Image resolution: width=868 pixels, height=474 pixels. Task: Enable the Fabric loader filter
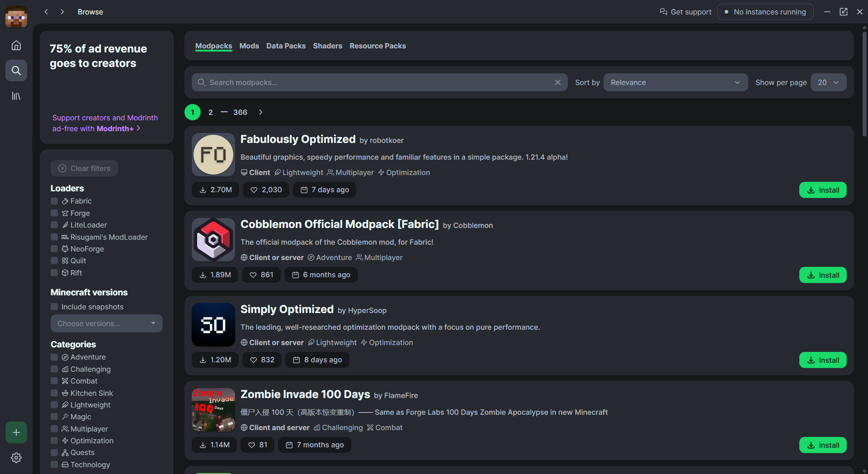click(x=55, y=201)
